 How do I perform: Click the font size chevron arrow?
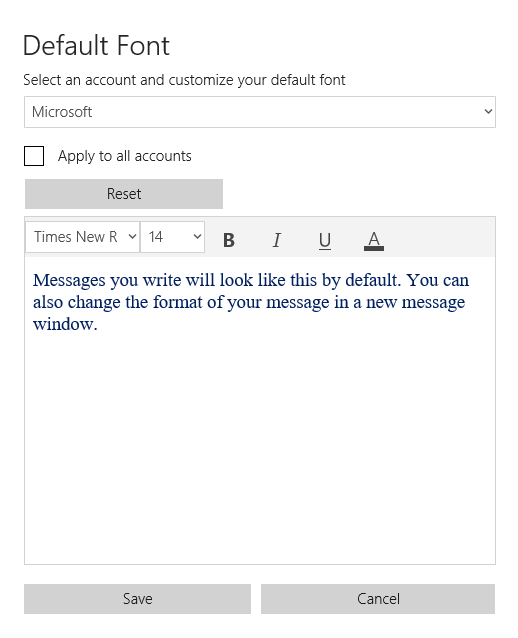(x=197, y=237)
